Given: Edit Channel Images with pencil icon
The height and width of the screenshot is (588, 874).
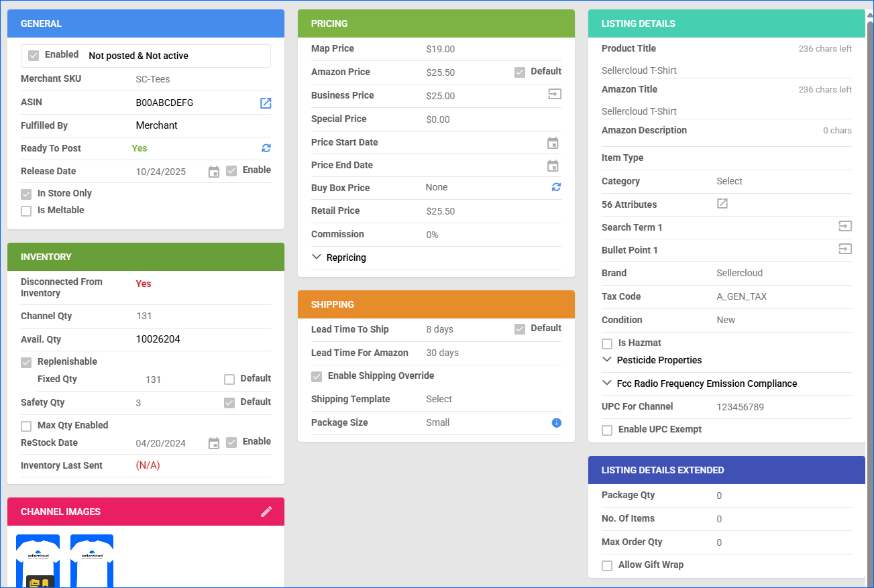Looking at the screenshot, I should 266,512.
